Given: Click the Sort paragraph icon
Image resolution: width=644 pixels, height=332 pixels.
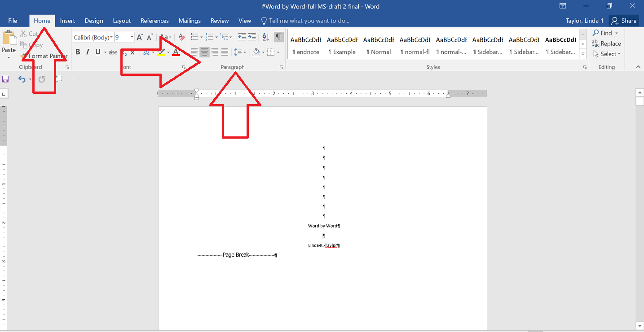Looking at the screenshot, I should [x=265, y=37].
